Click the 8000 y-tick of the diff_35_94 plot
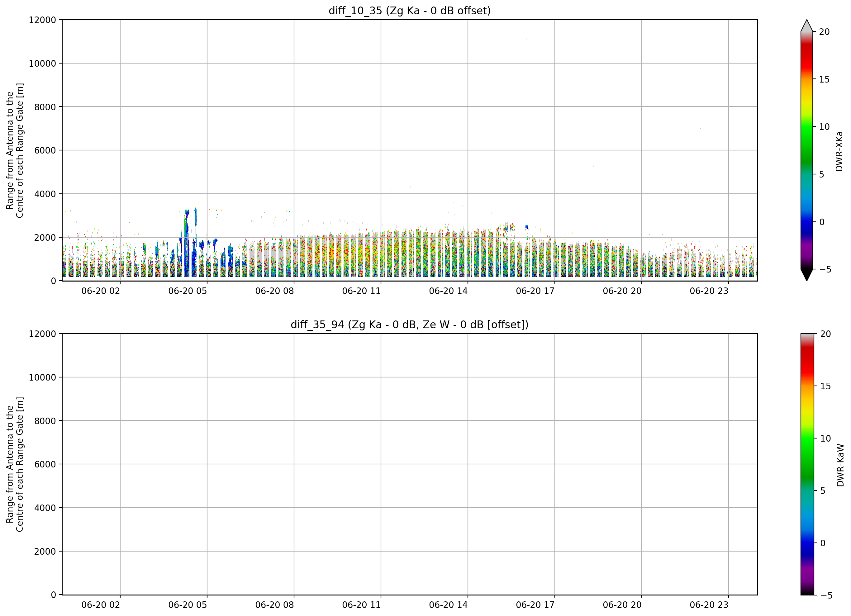 [x=45, y=421]
